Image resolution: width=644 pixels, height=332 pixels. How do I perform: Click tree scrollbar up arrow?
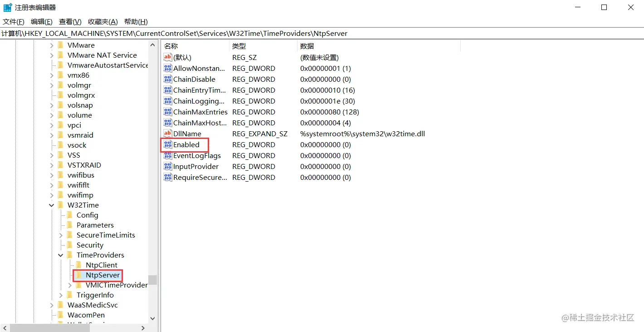(152, 45)
